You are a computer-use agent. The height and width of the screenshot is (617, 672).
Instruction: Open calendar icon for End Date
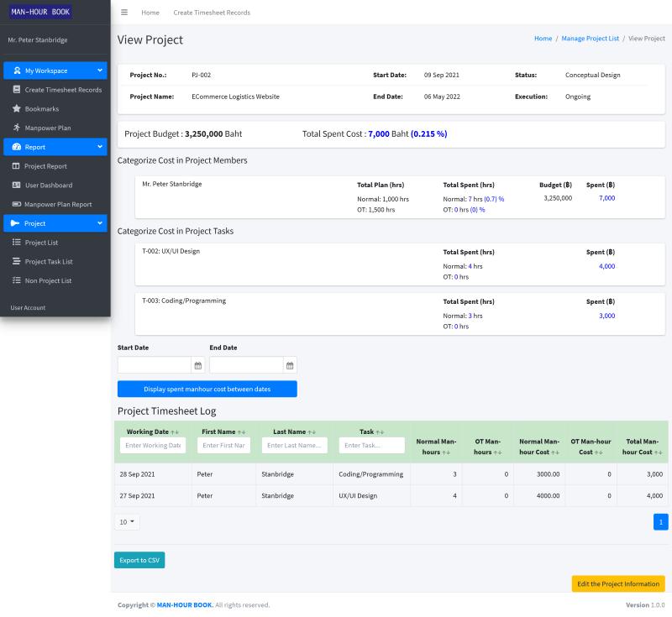(290, 365)
